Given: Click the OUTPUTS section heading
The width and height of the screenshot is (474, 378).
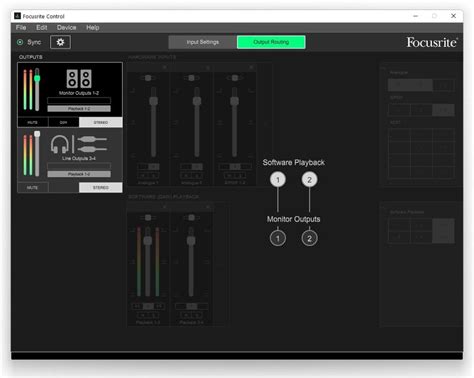Looking at the screenshot, I should [x=31, y=57].
